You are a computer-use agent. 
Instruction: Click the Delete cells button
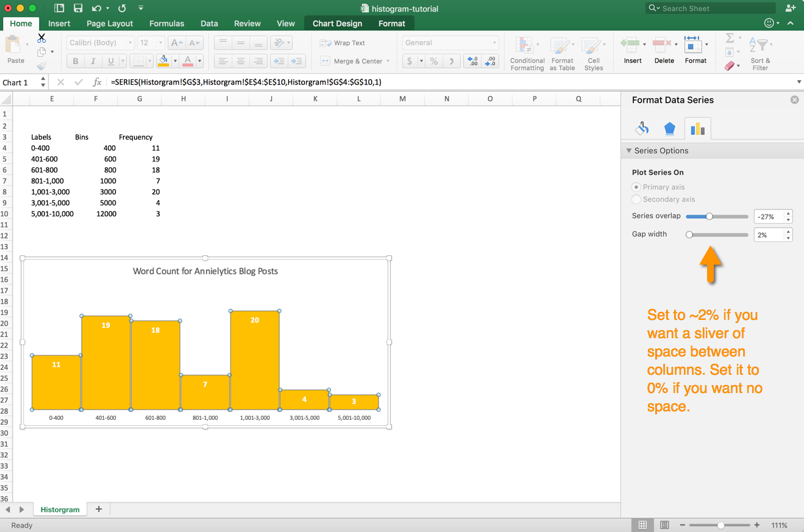click(x=664, y=49)
